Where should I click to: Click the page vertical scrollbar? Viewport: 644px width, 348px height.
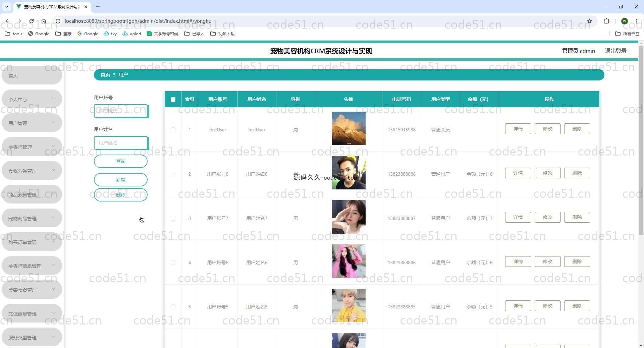tap(641, 141)
